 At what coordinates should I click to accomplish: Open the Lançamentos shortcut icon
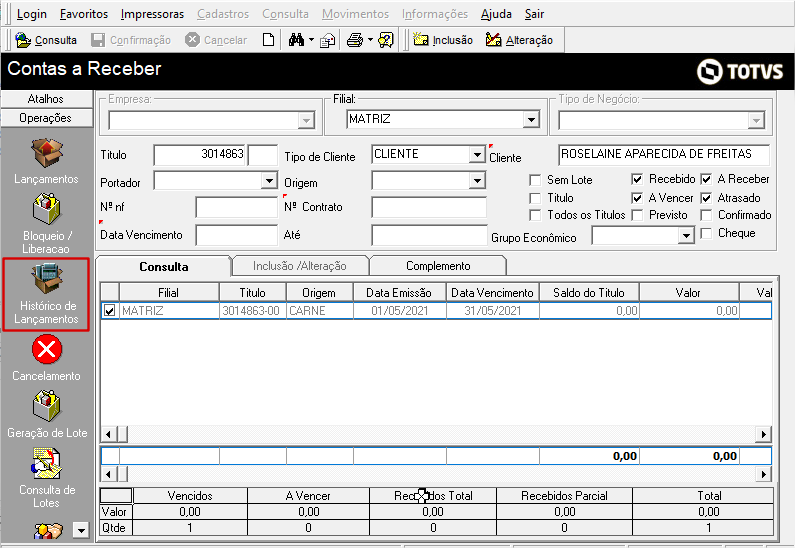47,153
